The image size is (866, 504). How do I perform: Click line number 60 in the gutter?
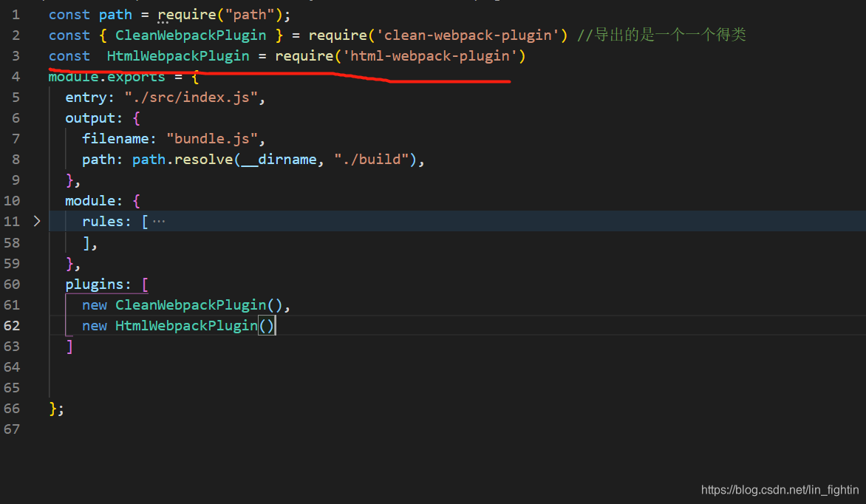(x=12, y=284)
